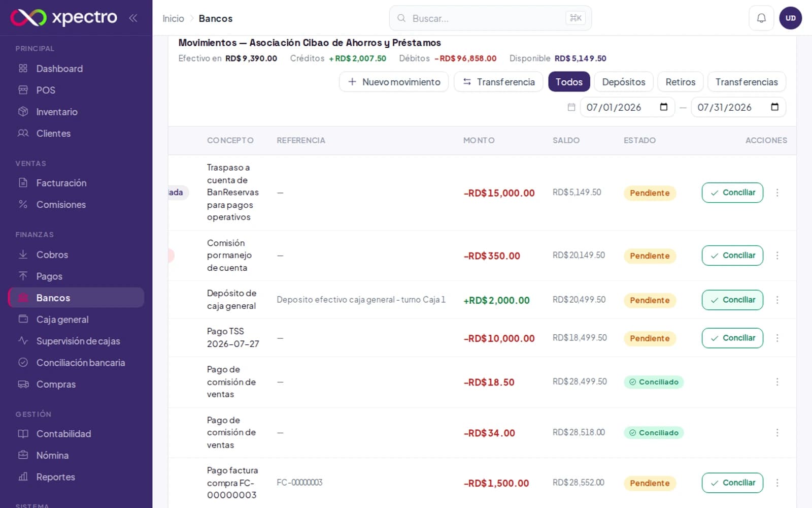
Task: Open the notifications bell
Action: tap(761, 18)
